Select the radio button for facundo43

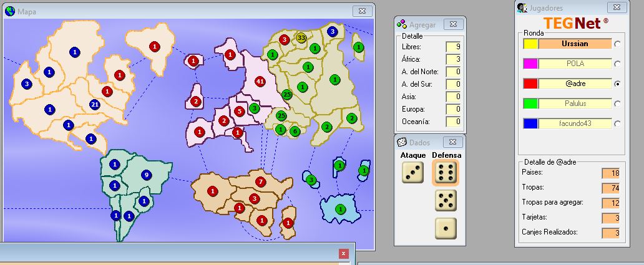coord(617,124)
